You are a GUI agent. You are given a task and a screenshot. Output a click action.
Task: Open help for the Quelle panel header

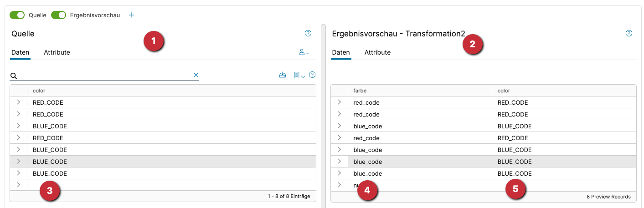pos(308,33)
